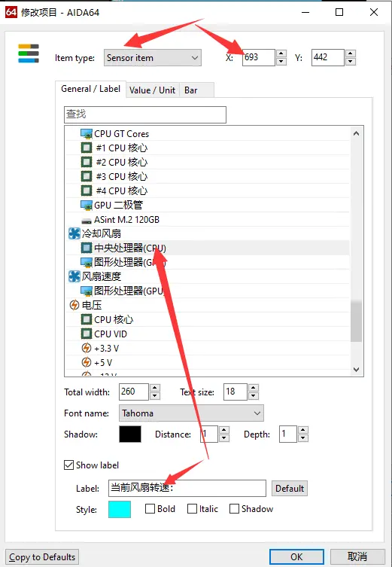Click the 查找 search field
Screen dimensions: 392x567
[145, 114]
